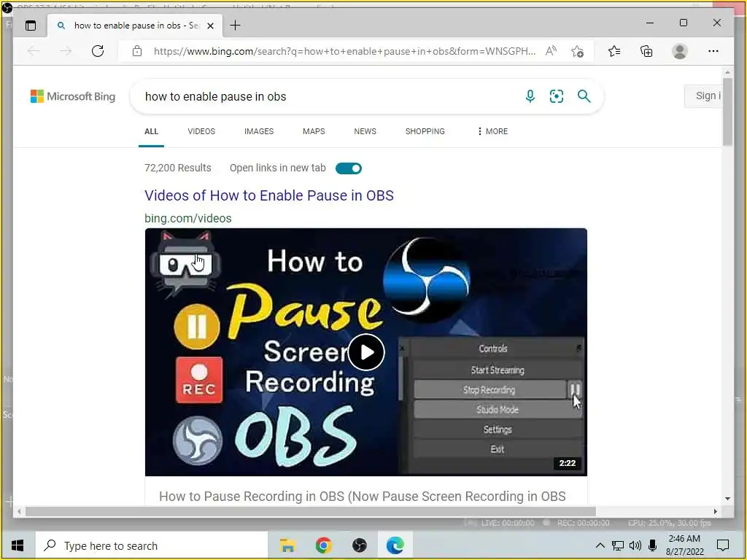
Task: Activate Read aloud icon in address bar
Action: (x=551, y=51)
